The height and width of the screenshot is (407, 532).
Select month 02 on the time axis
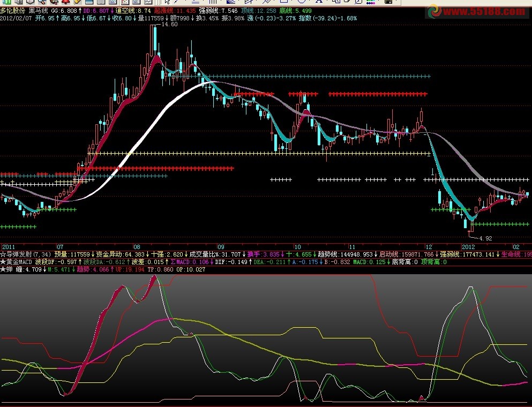[x=516, y=247]
